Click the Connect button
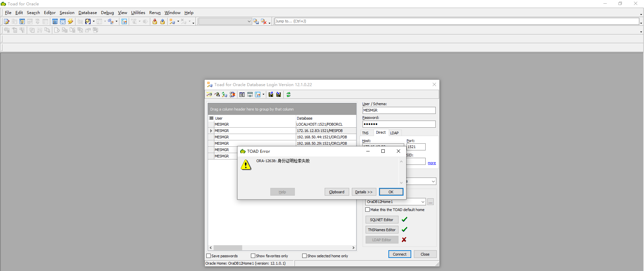644x271 pixels. [400, 254]
